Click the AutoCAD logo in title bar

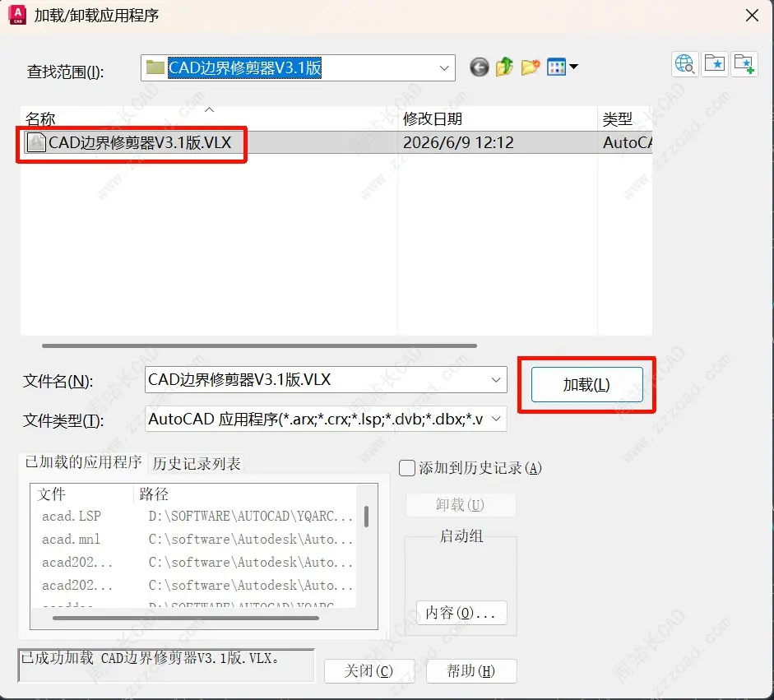(x=17, y=16)
